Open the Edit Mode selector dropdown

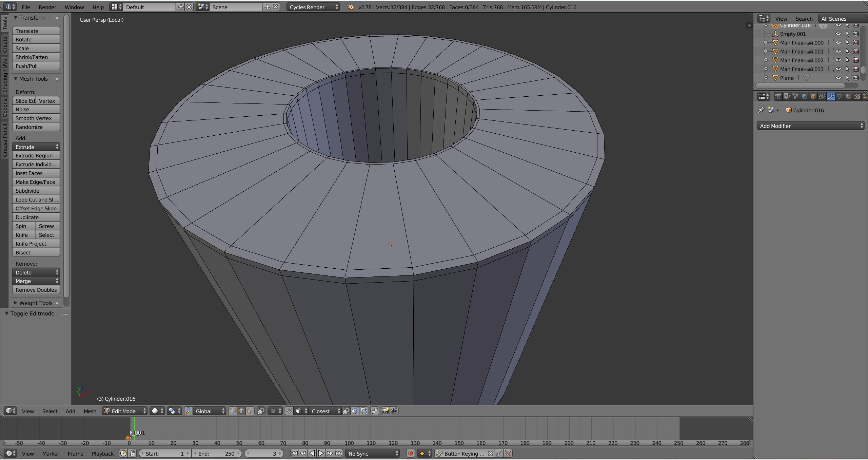[x=125, y=411]
